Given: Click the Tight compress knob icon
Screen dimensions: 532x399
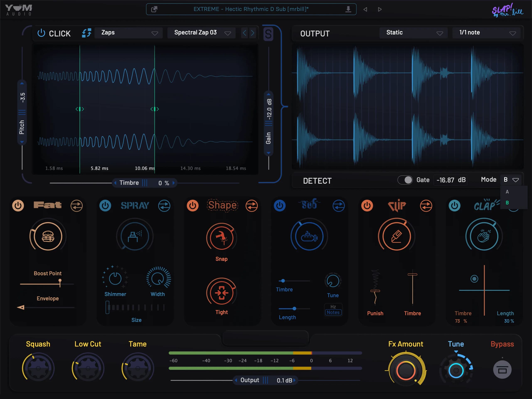Looking at the screenshot, I should coord(222,293).
